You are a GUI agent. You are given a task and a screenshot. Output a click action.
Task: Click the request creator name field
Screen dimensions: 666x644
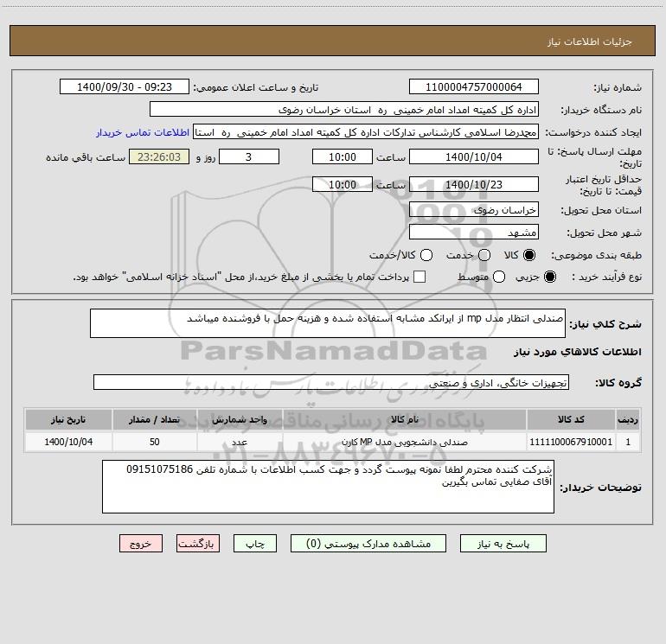pos(366,132)
